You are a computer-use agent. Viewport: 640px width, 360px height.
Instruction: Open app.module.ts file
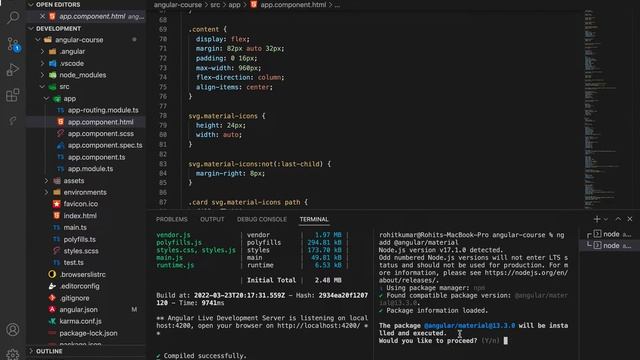(x=90, y=169)
